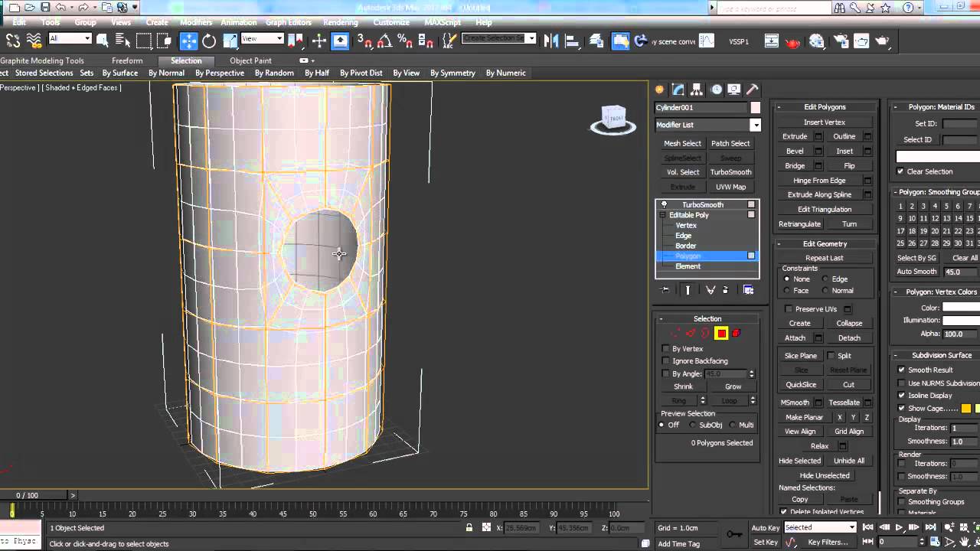Open the Motion command panel tab
Screen dimensions: 980x551
(x=716, y=90)
